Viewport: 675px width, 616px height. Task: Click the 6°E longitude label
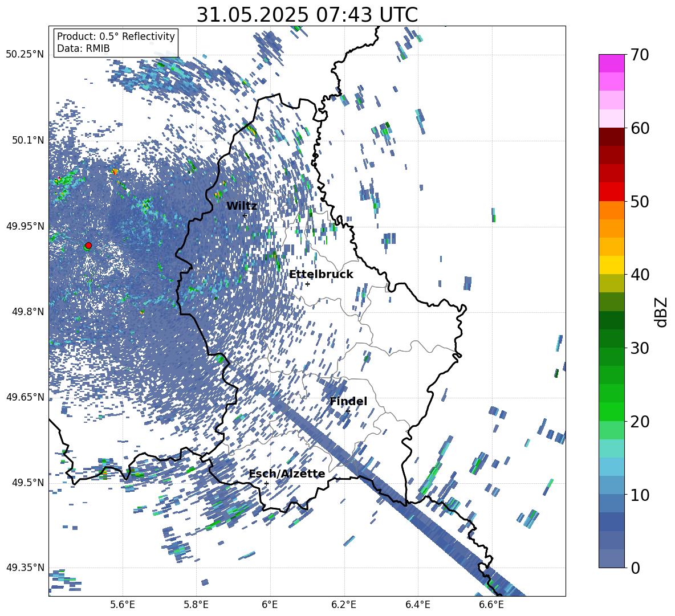[x=270, y=605]
